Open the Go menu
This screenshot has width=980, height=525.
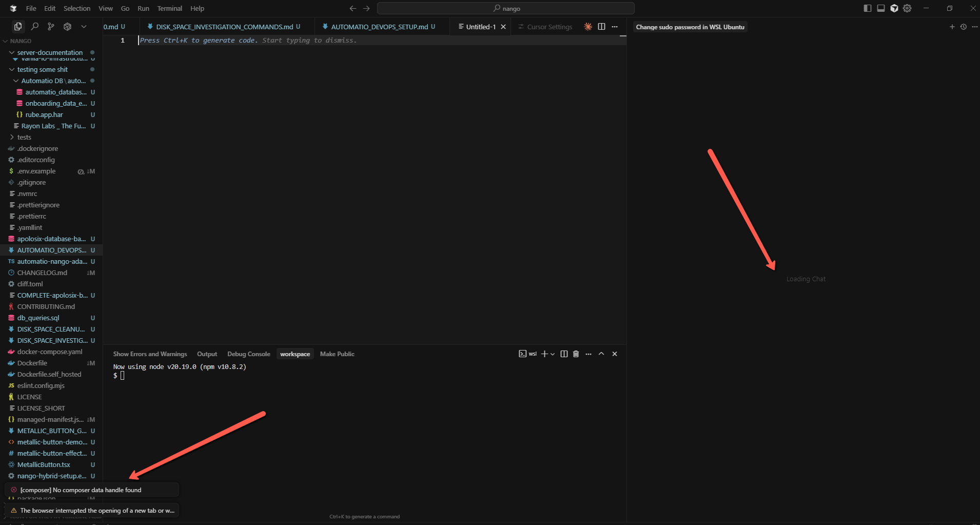pos(125,8)
